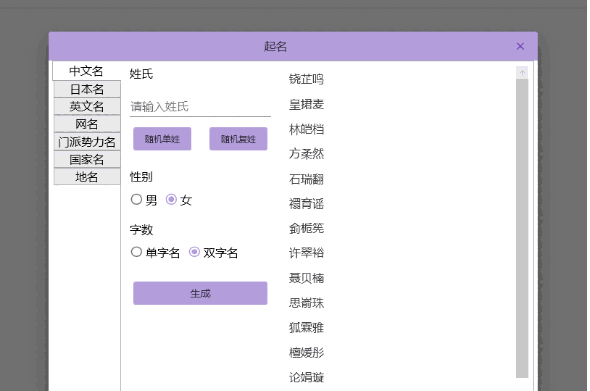Select the name 思崭珠
Screen dimensions: 590x391
tap(306, 303)
